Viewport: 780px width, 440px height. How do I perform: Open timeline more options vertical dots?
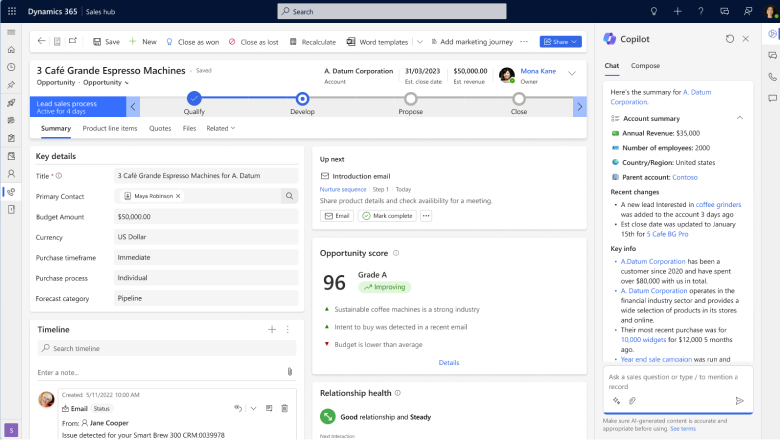288,329
